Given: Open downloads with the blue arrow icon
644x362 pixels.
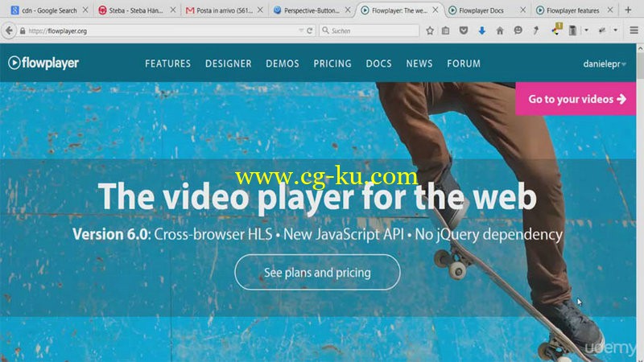Looking at the screenshot, I should click(481, 31).
